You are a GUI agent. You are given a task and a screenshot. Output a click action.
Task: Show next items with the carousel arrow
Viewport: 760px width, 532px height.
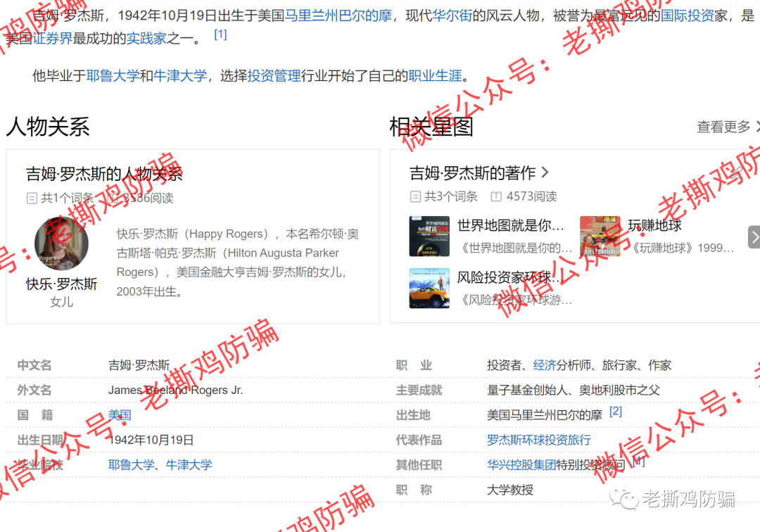click(x=754, y=237)
